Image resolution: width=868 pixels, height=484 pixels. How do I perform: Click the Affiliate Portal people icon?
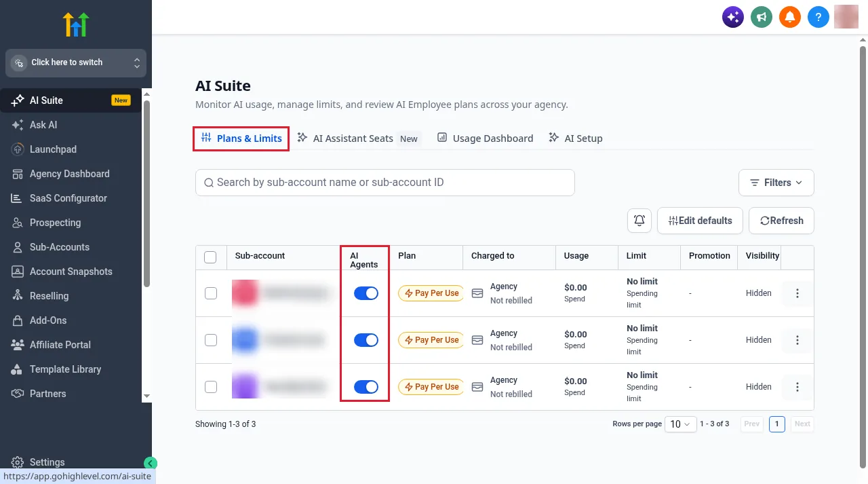tap(18, 345)
